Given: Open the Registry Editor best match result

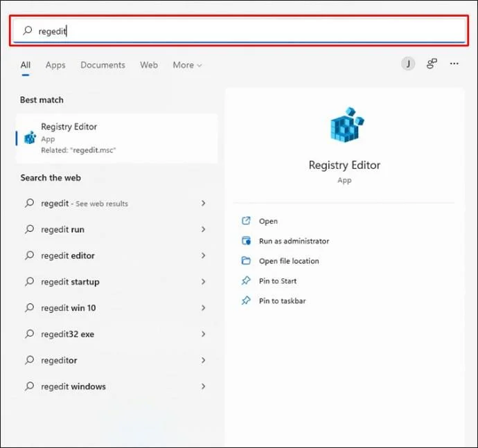Looking at the screenshot, I should pos(117,138).
